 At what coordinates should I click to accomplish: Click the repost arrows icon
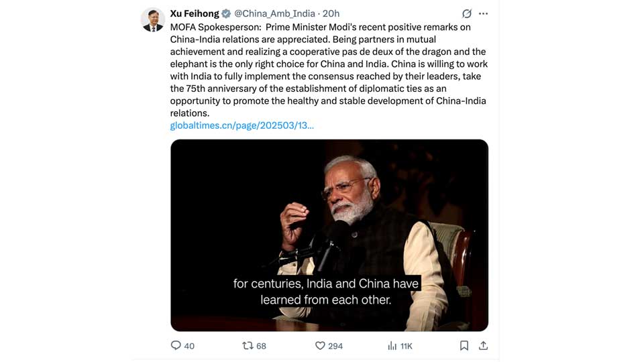[x=248, y=345]
